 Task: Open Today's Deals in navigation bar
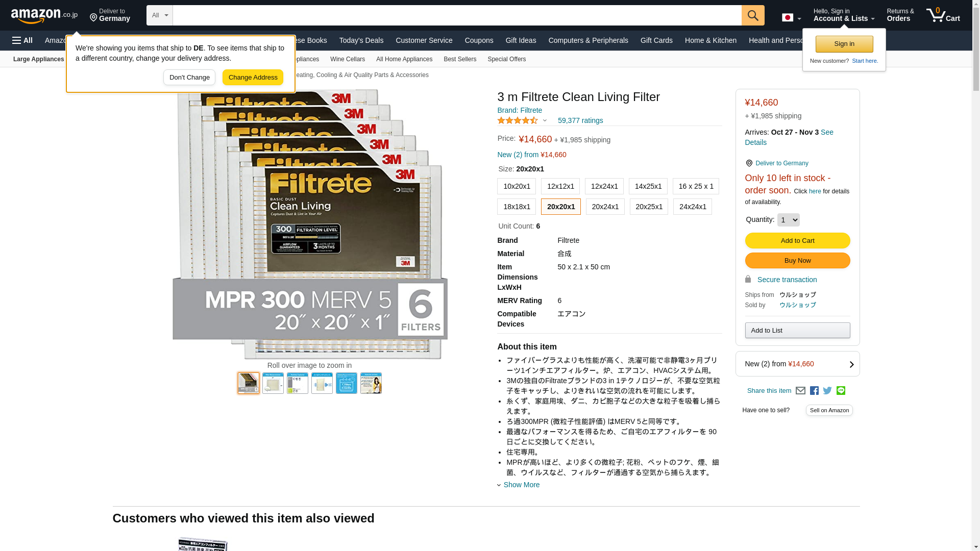click(361, 40)
